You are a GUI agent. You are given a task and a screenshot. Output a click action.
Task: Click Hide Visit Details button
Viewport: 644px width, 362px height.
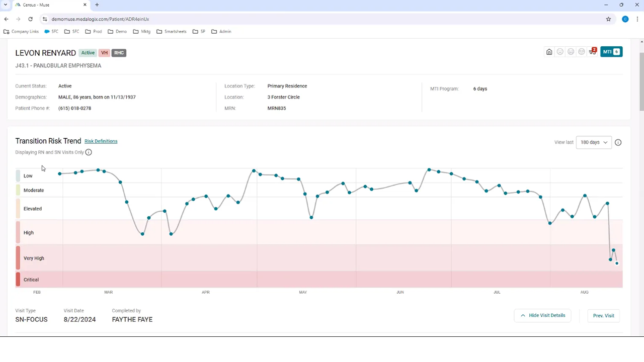(x=542, y=315)
